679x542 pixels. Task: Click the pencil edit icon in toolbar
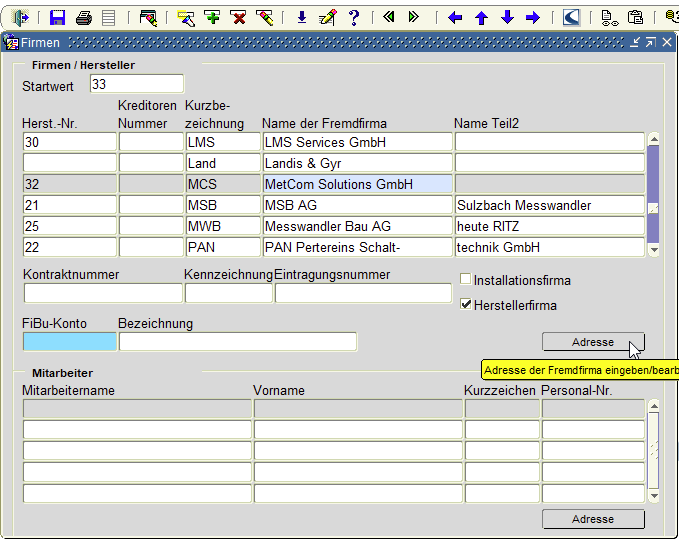tap(327, 18)
